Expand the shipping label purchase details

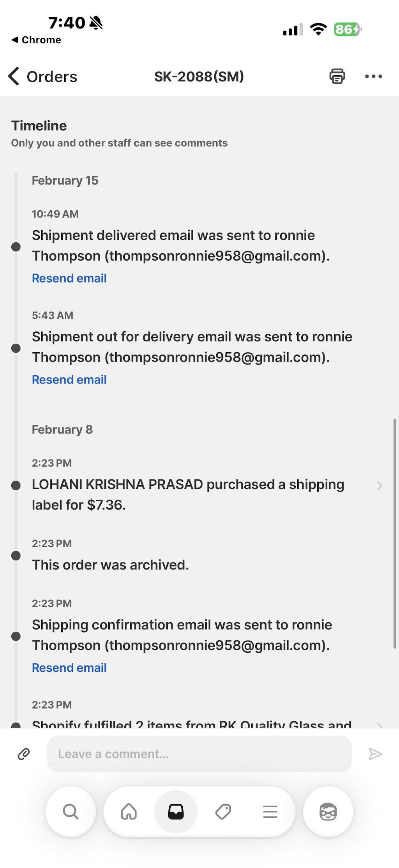(x=379, y=485)
